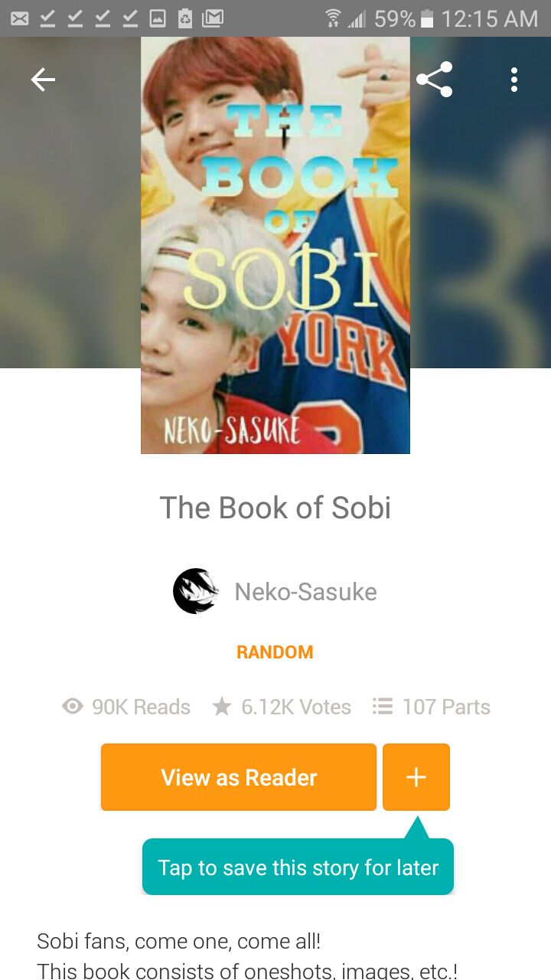The image size is (551, 980).
Task: Tap The Book of Sobi cover image
Action: click(x=275, y=245)
